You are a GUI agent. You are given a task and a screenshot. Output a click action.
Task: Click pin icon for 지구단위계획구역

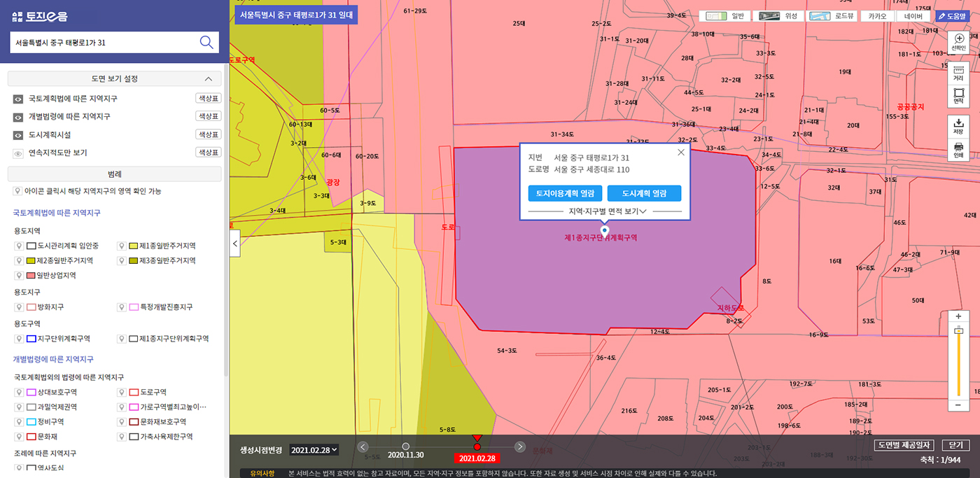pos(19,338)
